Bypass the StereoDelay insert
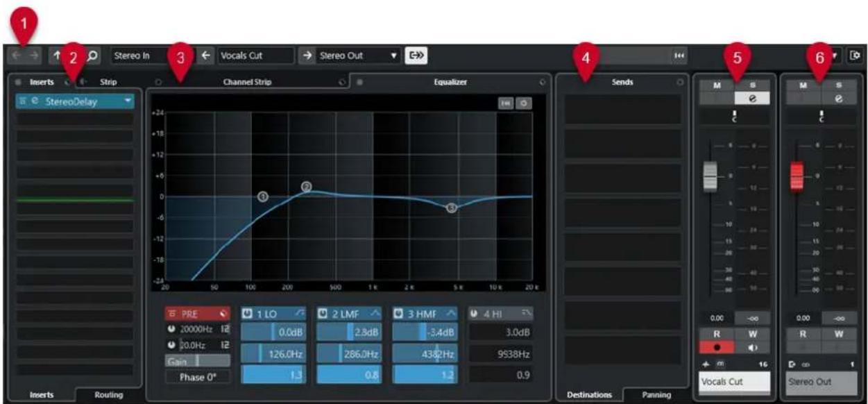The width and height of the screenshot is (868, 404). click(x=23, y=102)
